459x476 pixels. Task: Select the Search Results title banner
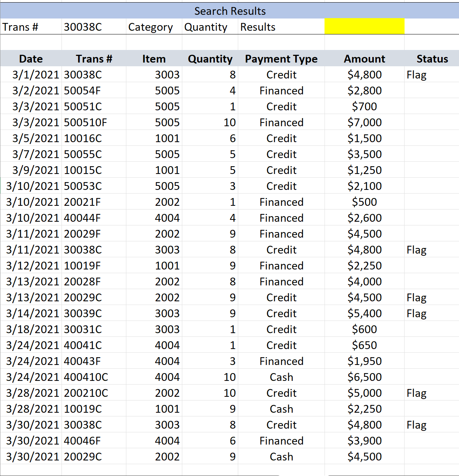[230, 11]
